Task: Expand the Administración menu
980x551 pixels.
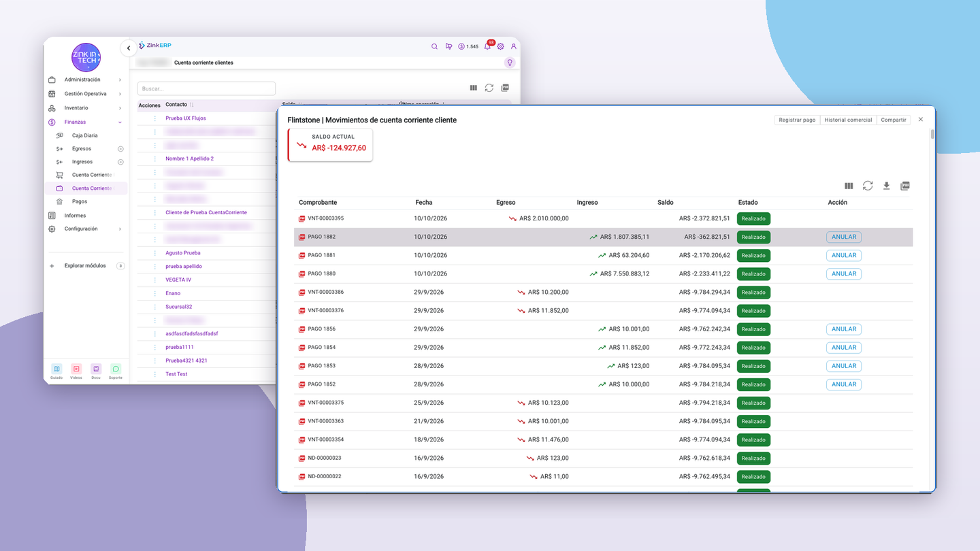Action: tap(85, 80)
